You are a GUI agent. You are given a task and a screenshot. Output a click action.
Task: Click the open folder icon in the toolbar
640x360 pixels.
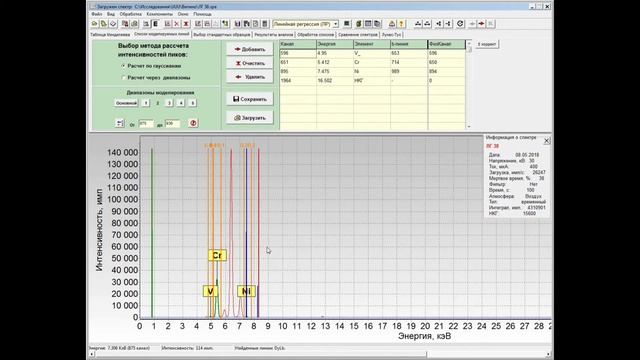pyautogui.click(x=94, y=24)
